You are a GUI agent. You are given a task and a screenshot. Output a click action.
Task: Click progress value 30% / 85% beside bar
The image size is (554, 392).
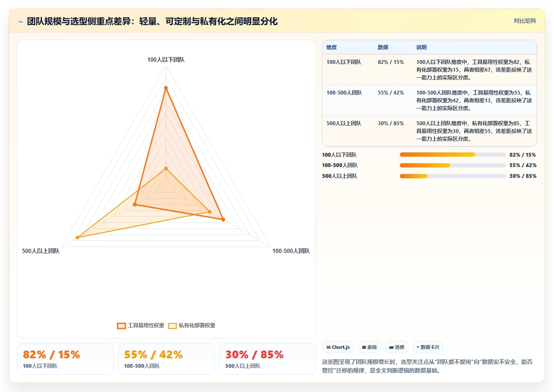[522, 176]
